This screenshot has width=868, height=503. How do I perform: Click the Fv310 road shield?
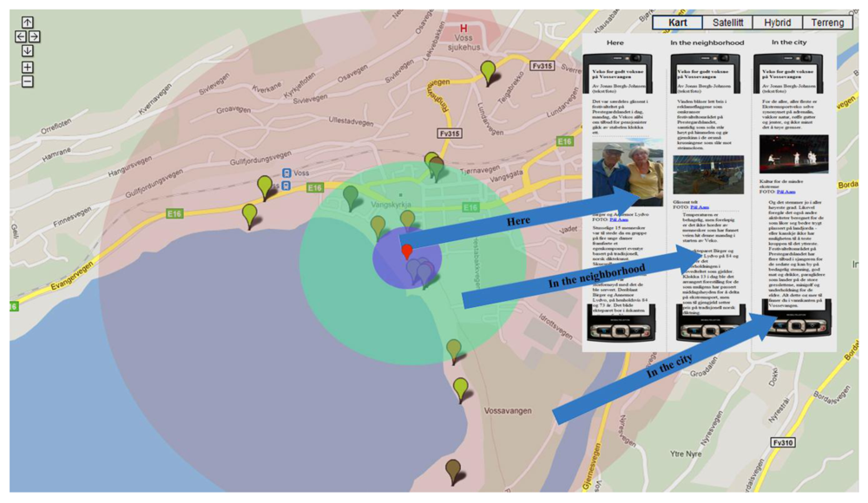click(783, 442)
